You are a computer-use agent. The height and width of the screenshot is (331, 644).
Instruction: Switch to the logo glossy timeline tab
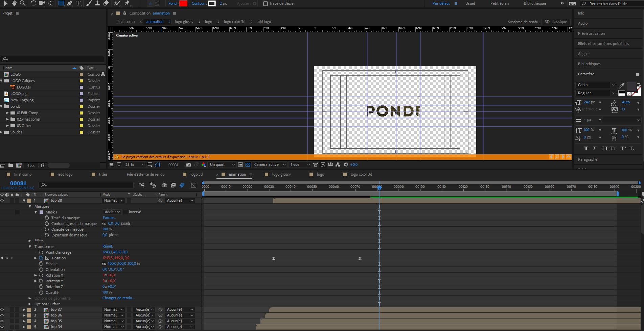pyautogui.click(x=281, y=175)
